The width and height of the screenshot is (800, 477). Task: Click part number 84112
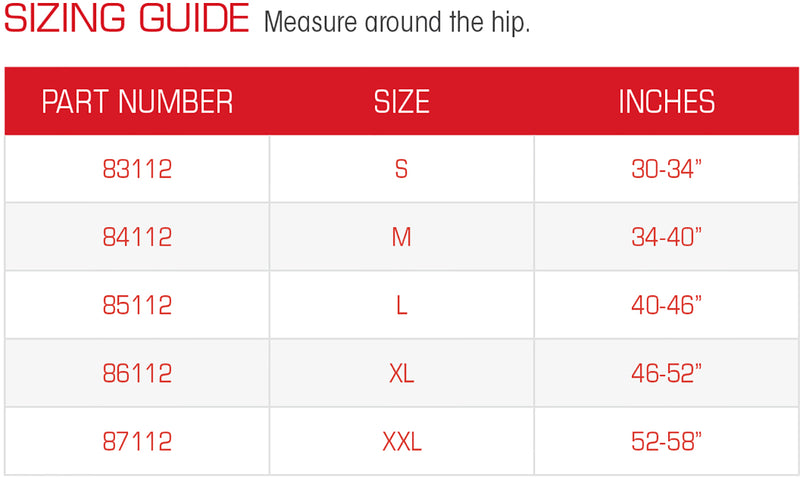tap(137, 237)
